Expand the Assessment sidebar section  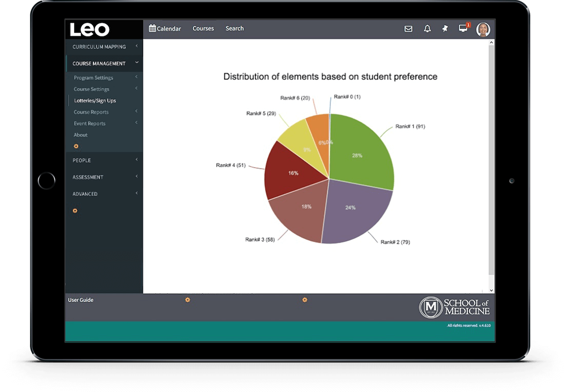pos(88,177)
